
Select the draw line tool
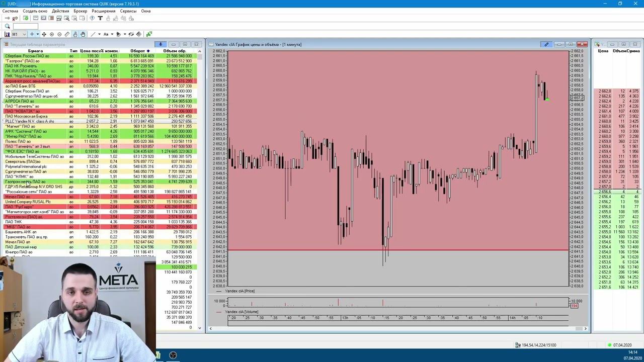coord(93,34)
